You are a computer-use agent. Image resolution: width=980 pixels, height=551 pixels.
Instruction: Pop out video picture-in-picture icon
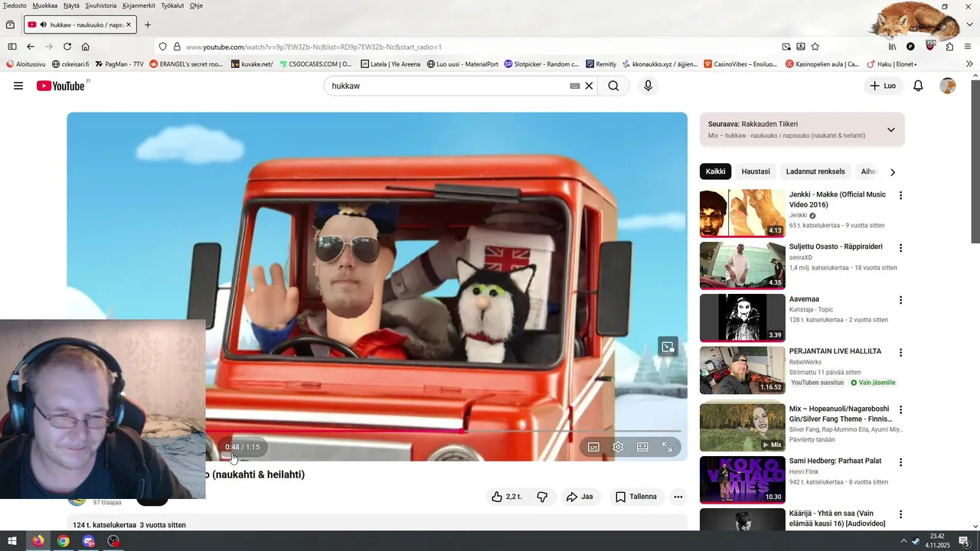point(668,347)
